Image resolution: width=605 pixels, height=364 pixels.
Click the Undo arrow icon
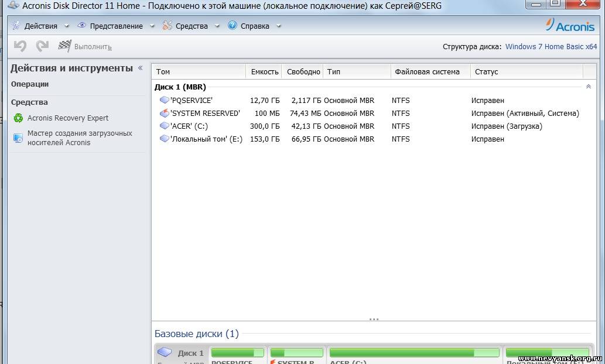coord(20,46)
